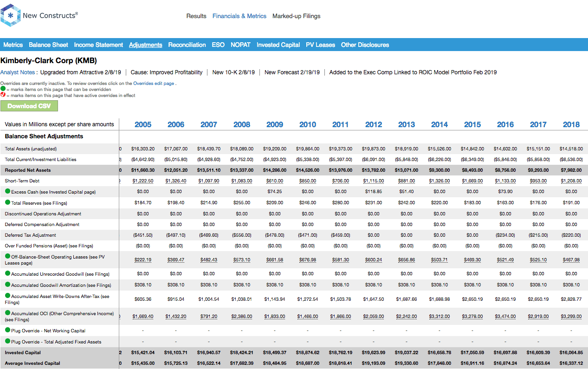Click 2018 Short-Term Debt value $1,208.00
The image size is (588, 369).
[571, 181]
